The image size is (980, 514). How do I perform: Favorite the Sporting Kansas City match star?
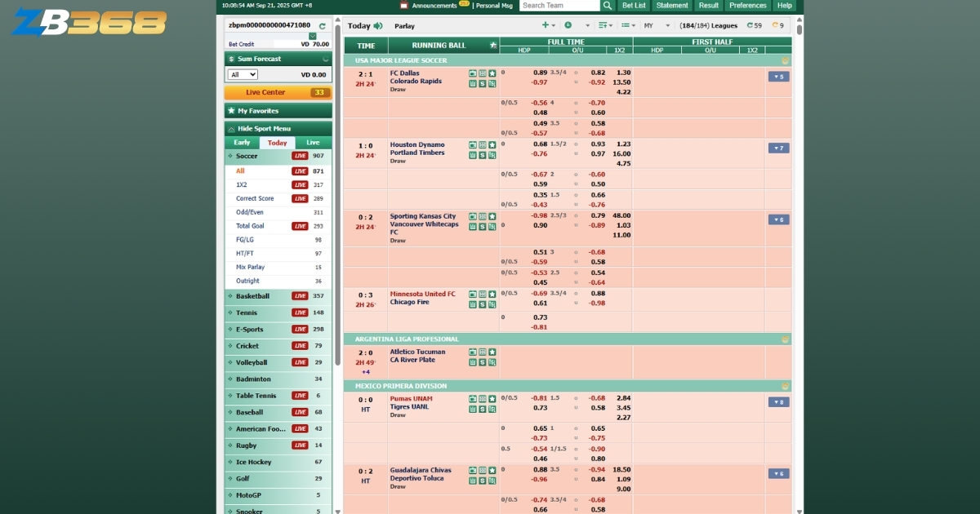[x=492, y=216]
